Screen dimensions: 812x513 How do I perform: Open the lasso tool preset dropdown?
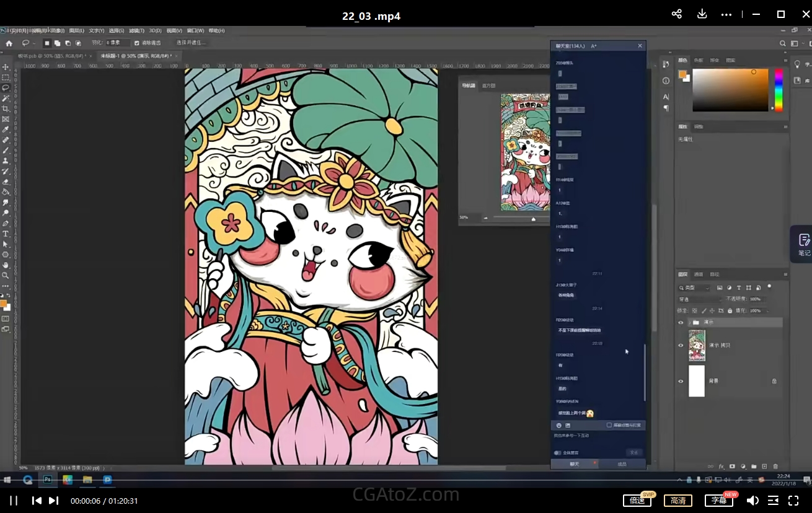click(29, 43)
